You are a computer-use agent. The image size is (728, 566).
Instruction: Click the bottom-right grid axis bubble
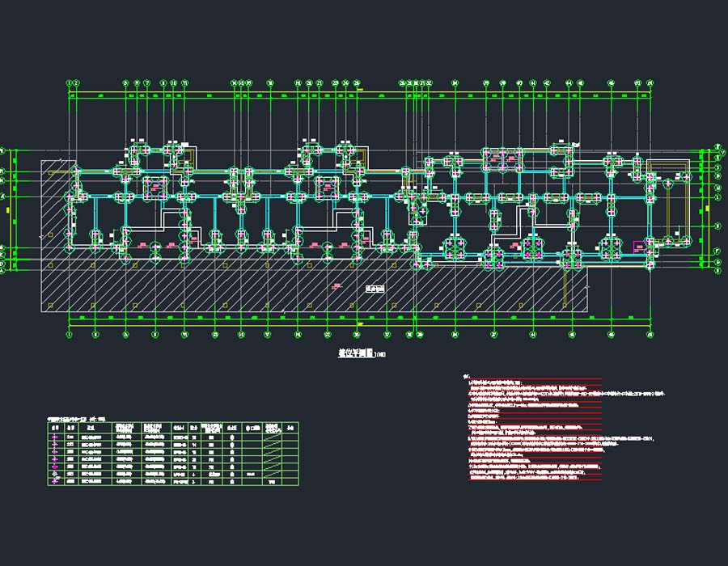[651, 335]
